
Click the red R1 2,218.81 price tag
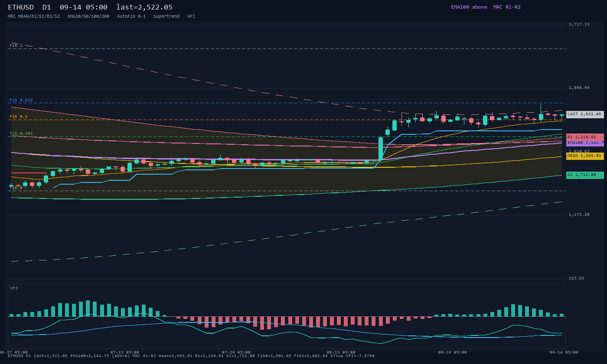pyautogui.click(x=585, y=137)
